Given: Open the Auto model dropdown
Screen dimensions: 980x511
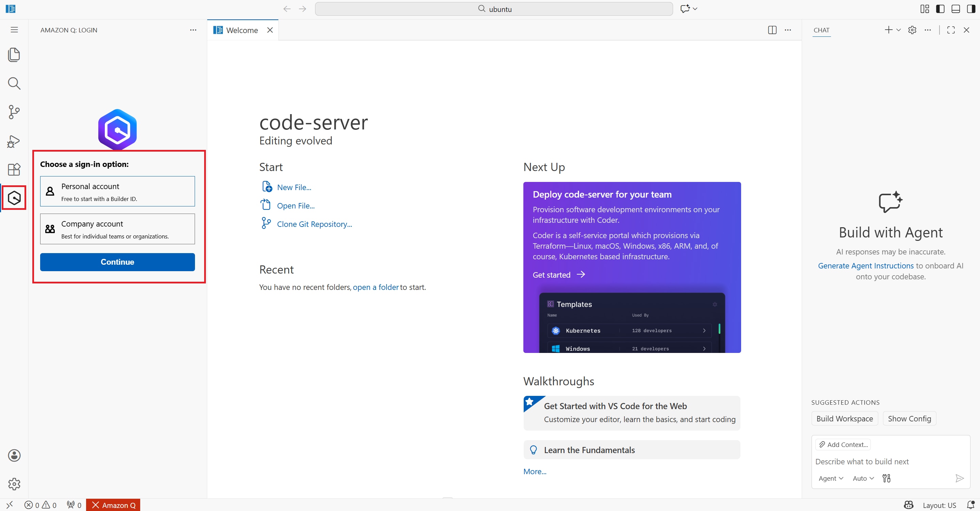Looking at the screenshot, I should pyautogui.click(x=863, y=478).
